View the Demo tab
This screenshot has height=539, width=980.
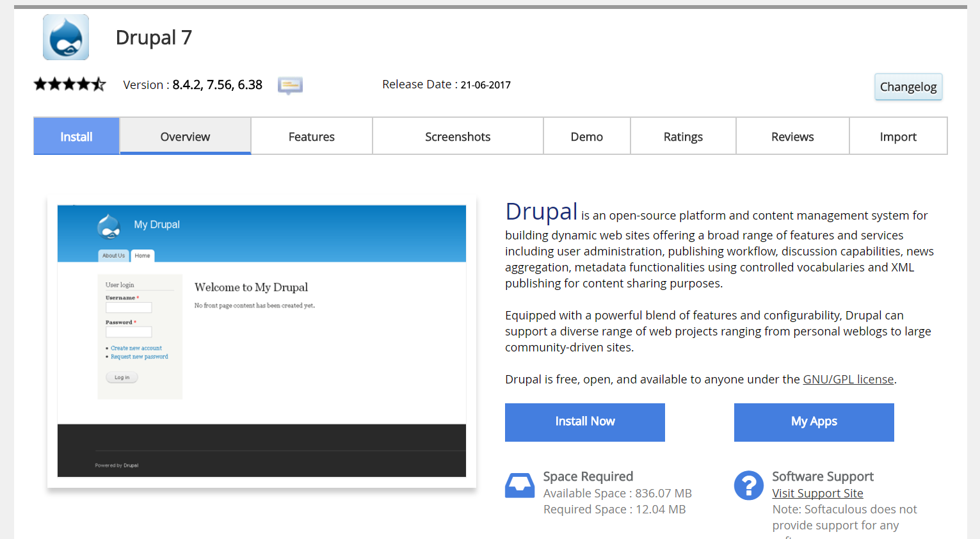pos(586,136)
